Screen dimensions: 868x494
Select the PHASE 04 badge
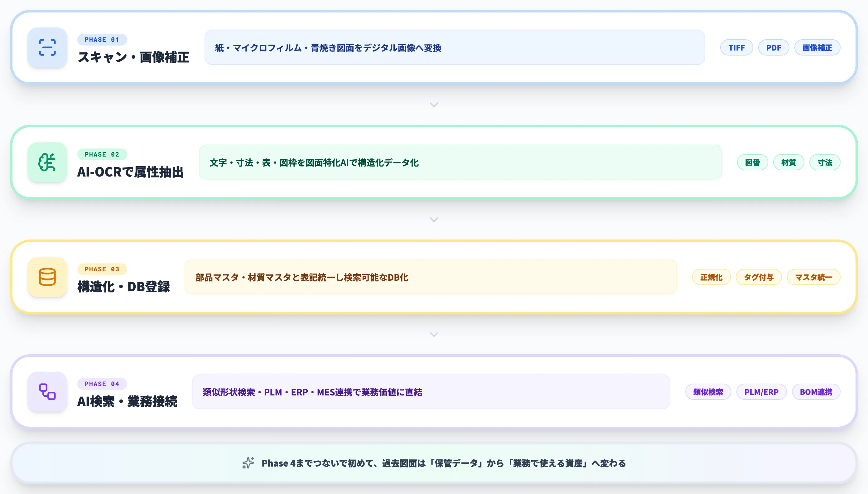click(102, 384)
